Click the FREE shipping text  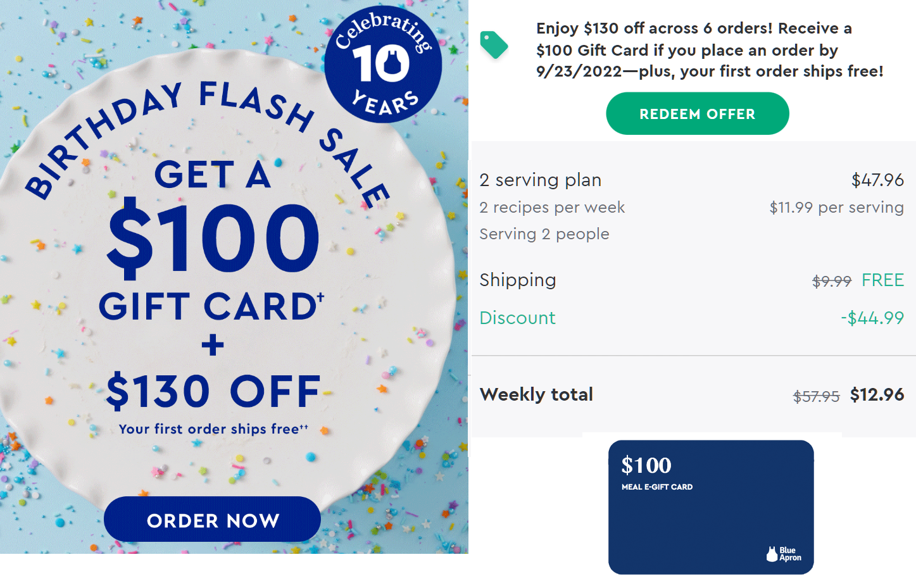[x=882, y=280]
